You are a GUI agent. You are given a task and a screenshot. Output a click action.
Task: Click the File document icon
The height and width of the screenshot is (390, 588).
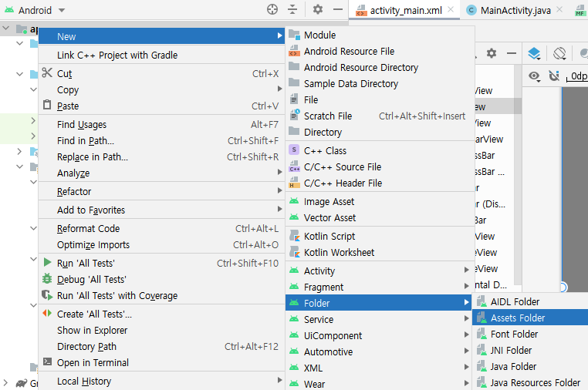[x=294, y=99]
